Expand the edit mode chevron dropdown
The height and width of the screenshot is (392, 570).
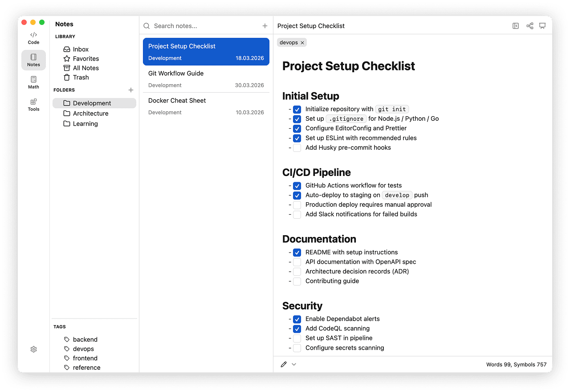(x=294, y=364)
